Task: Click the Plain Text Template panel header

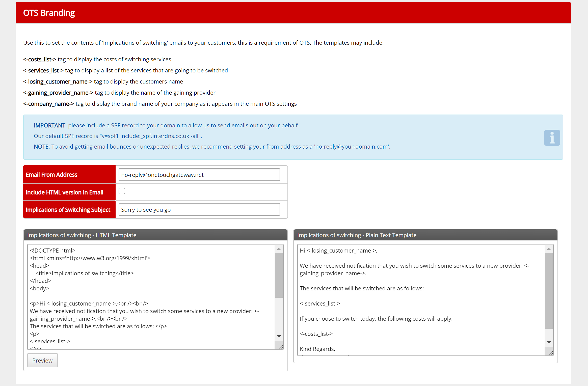Action: [425, 235]
